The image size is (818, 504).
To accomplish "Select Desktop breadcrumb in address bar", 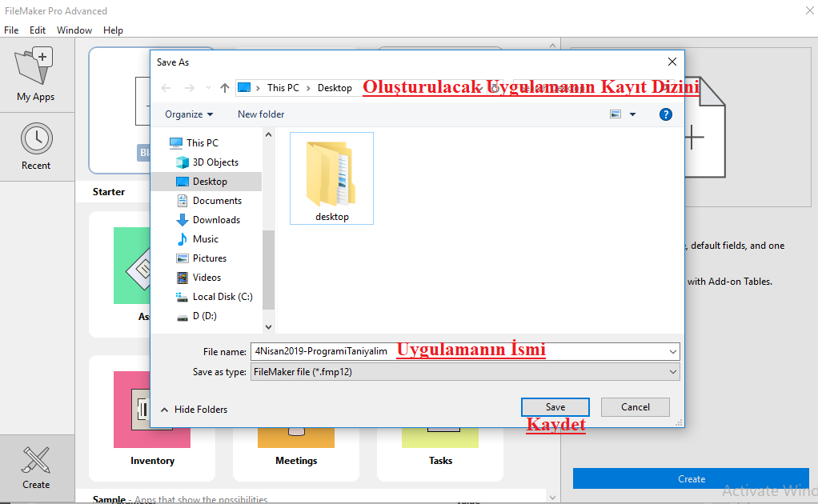I will coord(335,87).
